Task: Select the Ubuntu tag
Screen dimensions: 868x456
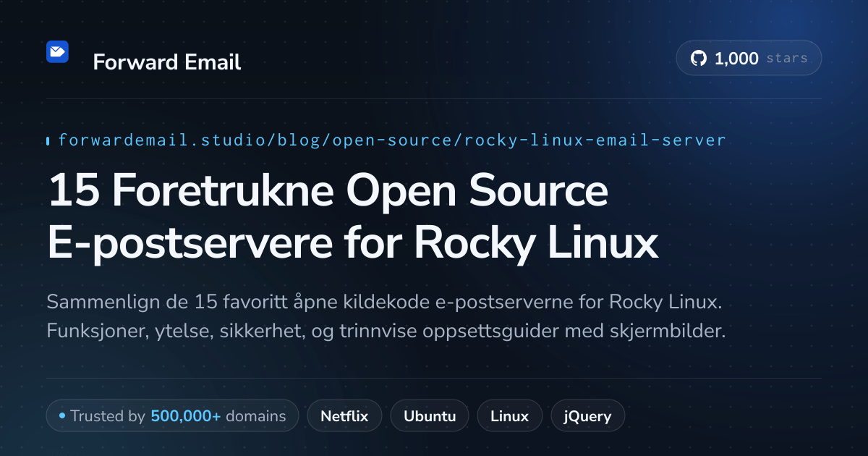Action: click(x=430, y=416)
